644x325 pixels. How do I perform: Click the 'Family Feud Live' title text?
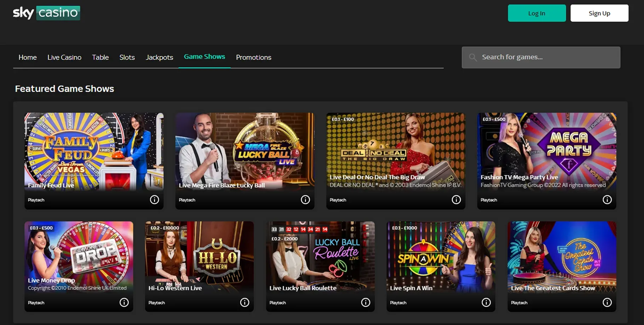51,185
